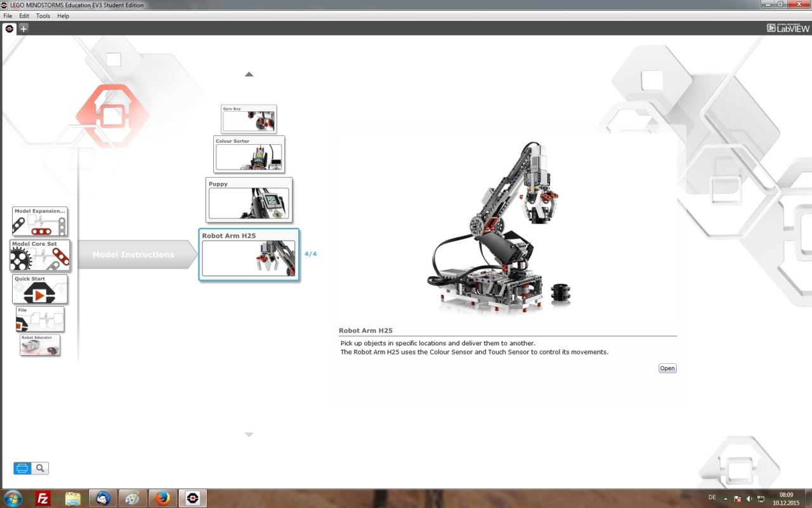Viewport: 812px width, 508px height.
Task: Open Firefox from the taskbar
Action: 163,498
